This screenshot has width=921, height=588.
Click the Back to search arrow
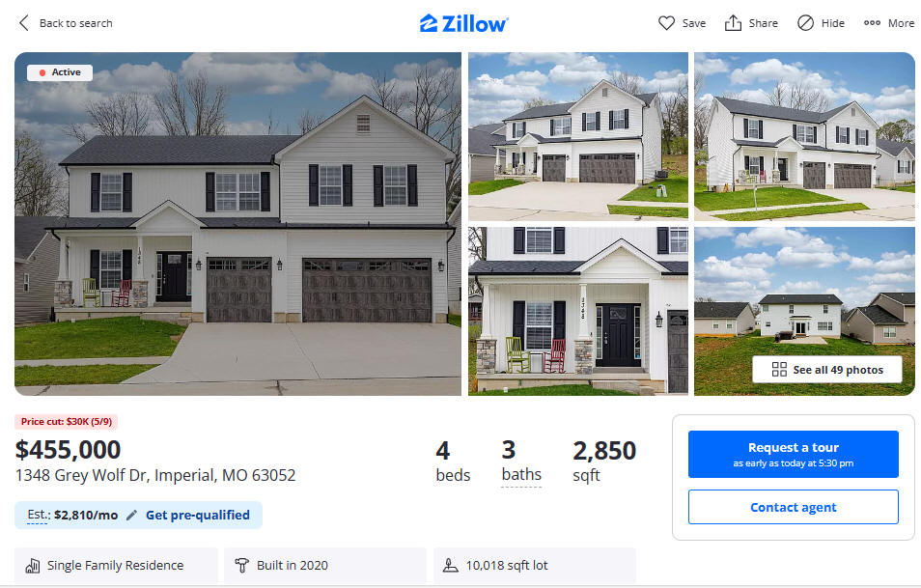pyautogui.click(x=23, y=23)
